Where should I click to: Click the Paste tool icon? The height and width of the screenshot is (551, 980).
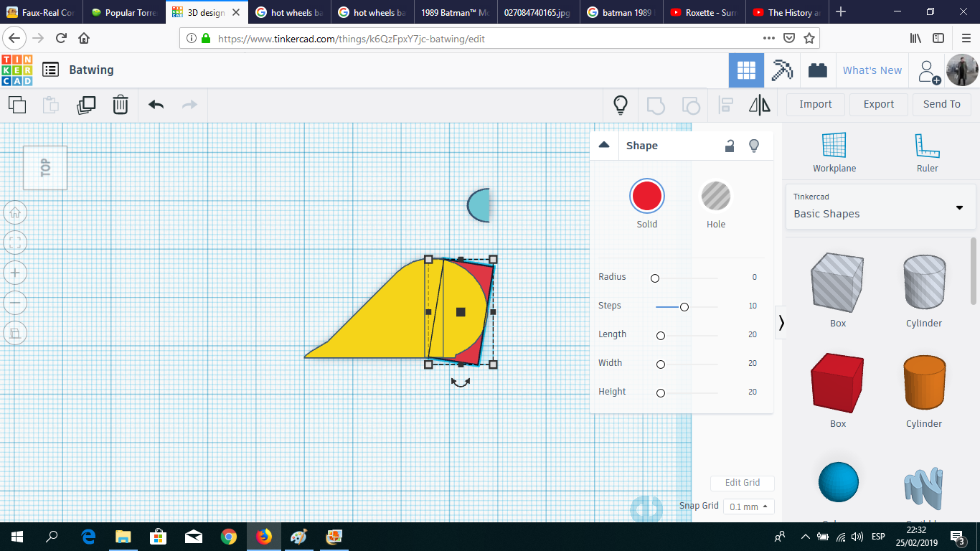coord(51,105)
